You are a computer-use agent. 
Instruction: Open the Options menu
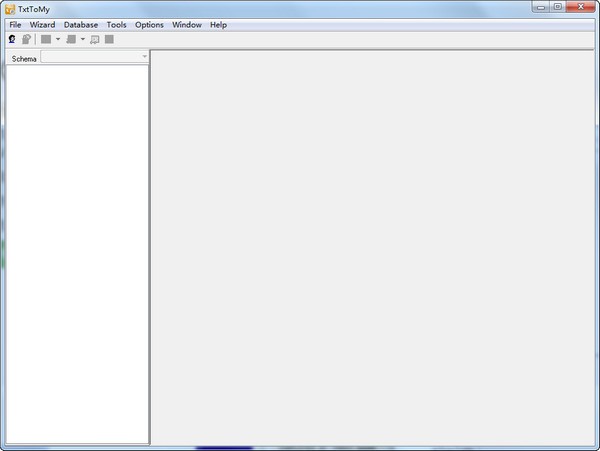[x=149, y=24]
